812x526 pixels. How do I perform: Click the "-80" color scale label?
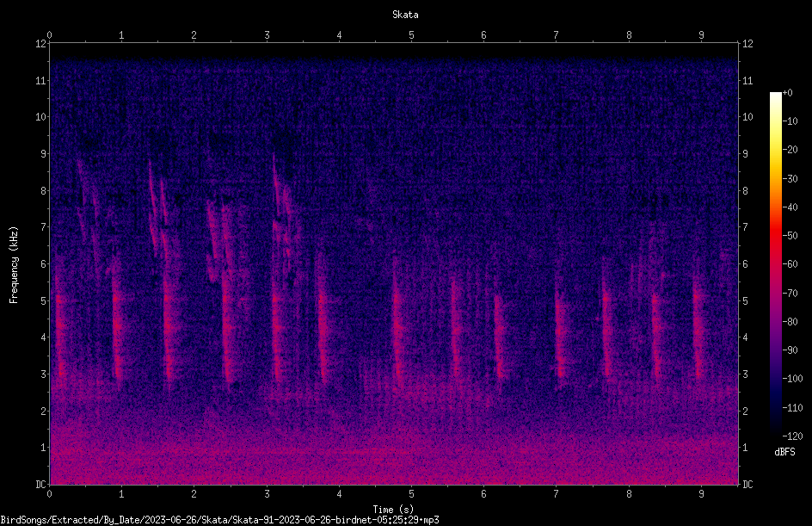coord(790,322)
